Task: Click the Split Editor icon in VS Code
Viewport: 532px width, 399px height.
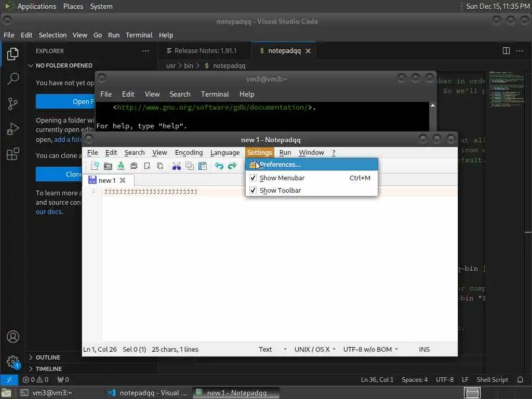Action: point(506,51)
